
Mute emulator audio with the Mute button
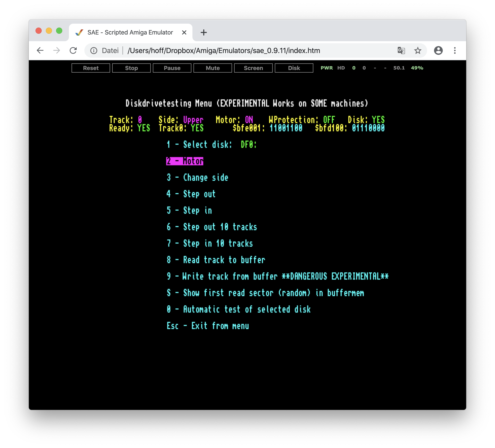pos(213,68)
